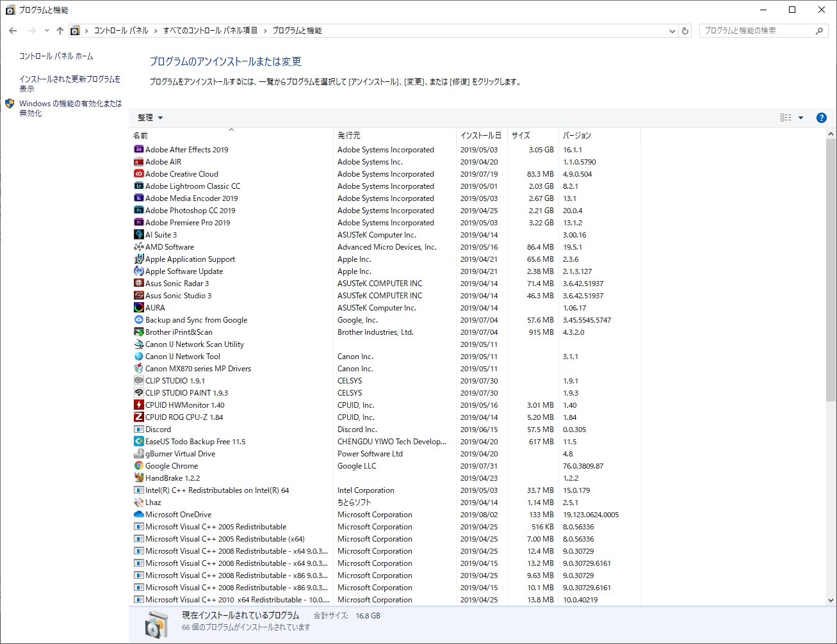Image resolution: width=837 pixels, height=644 pixels.
Task: Select the CPUID HWMonitor 1.40 icon
Action: (x=138, y=405)
